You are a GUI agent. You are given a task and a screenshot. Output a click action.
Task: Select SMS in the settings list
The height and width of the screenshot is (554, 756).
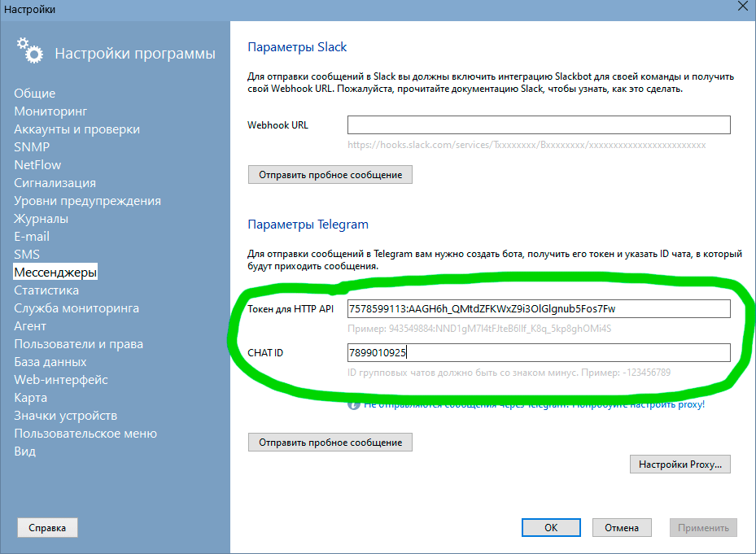[27, 254]
